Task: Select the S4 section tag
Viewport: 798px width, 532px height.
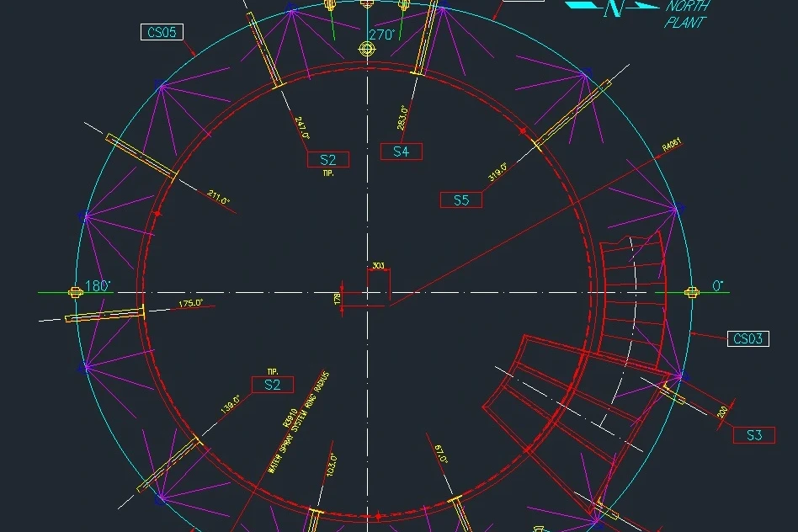Action: [x=401, y=152]
